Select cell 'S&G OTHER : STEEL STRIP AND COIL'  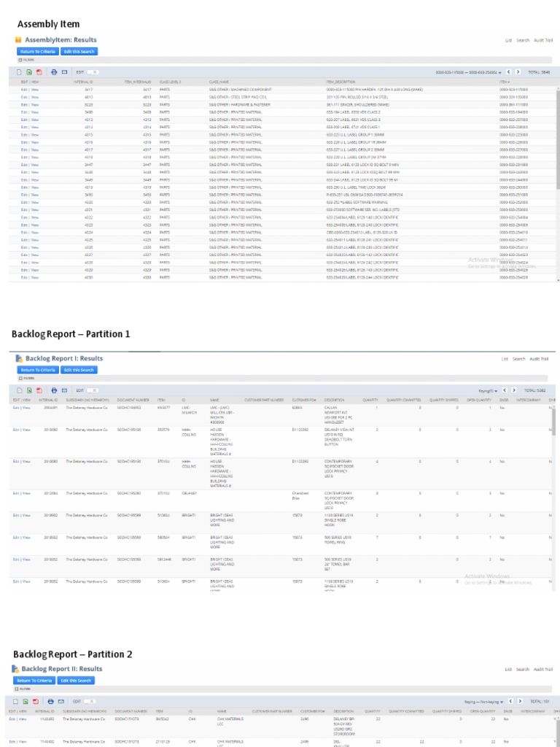pos(238,97)
